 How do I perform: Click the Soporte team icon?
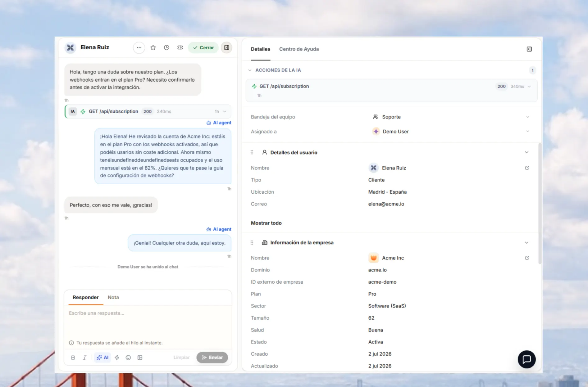[x=376, y=117]
